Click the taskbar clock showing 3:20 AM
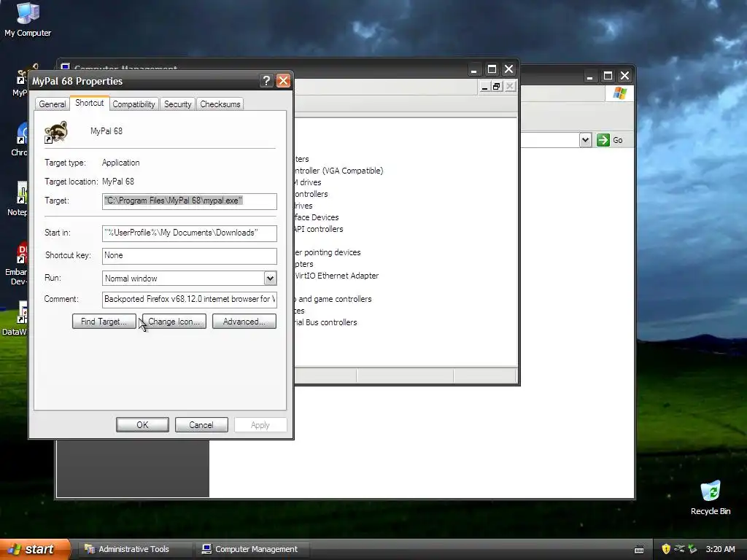747x560 pixels. tap(720, 549)
